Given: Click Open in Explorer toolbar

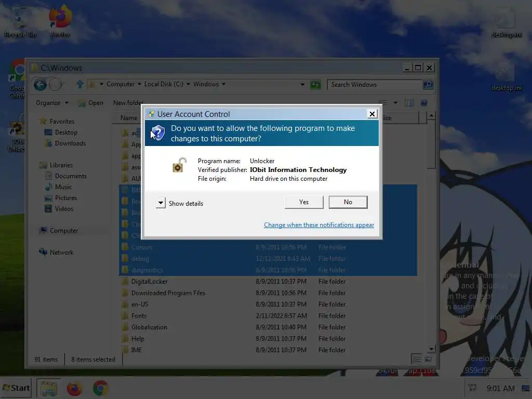Looking at the screenshot, I should point(90,103).
